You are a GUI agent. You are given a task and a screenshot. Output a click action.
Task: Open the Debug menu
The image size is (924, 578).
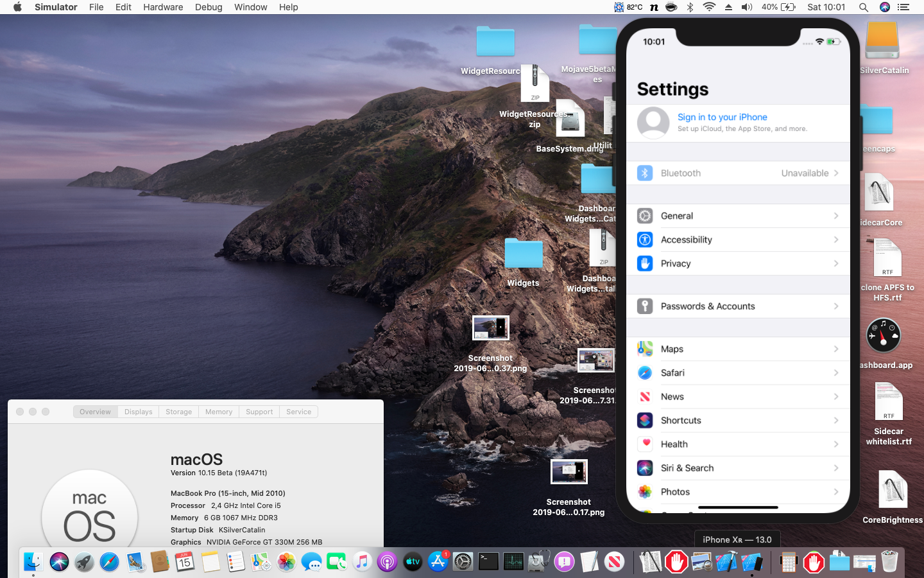[x=209, y=7]
